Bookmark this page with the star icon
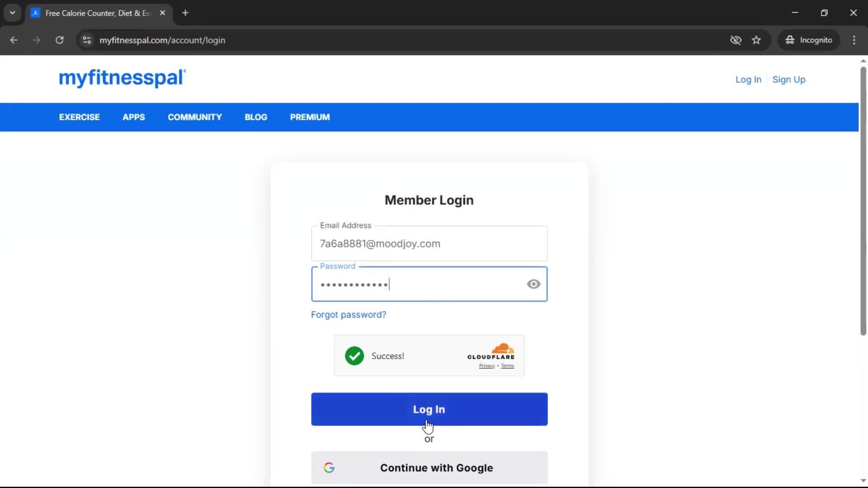The image size is (868, 488). click(x=756, y=40)
